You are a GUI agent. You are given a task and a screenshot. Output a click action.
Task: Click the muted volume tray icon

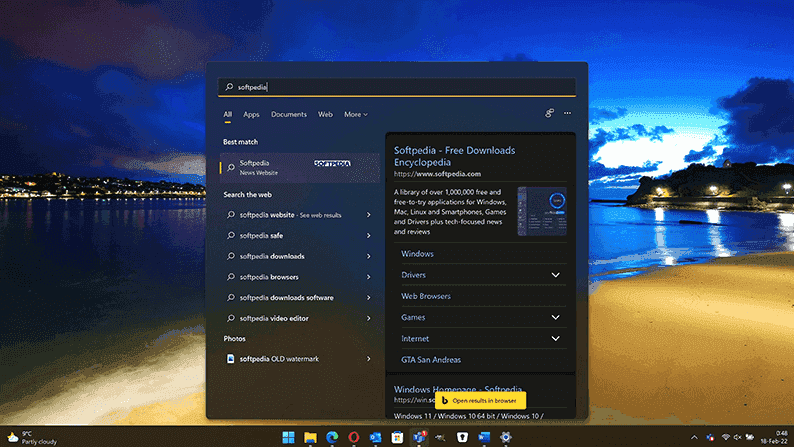pos(737,437)
